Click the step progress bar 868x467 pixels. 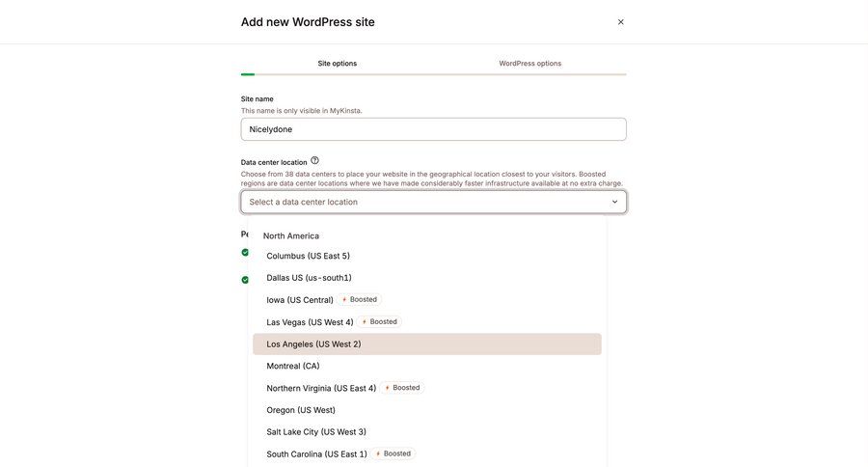coord(433,74)
